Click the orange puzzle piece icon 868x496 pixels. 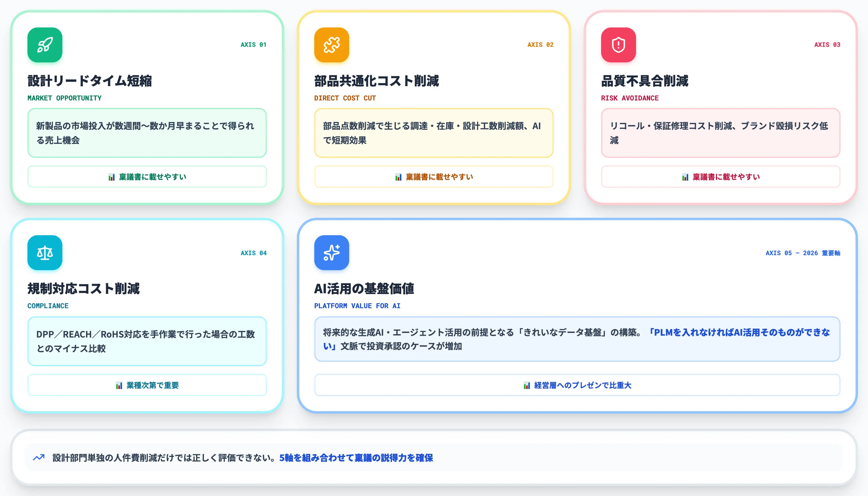pos(331,45)
